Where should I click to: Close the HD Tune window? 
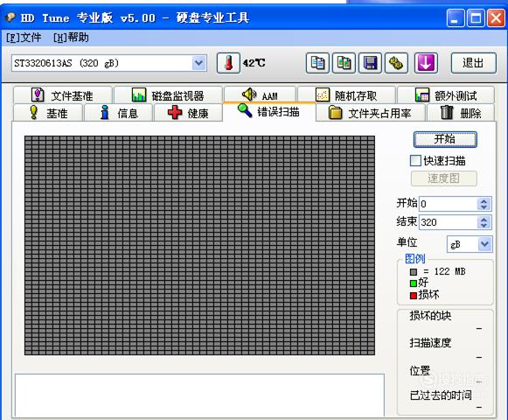[496, 17]
